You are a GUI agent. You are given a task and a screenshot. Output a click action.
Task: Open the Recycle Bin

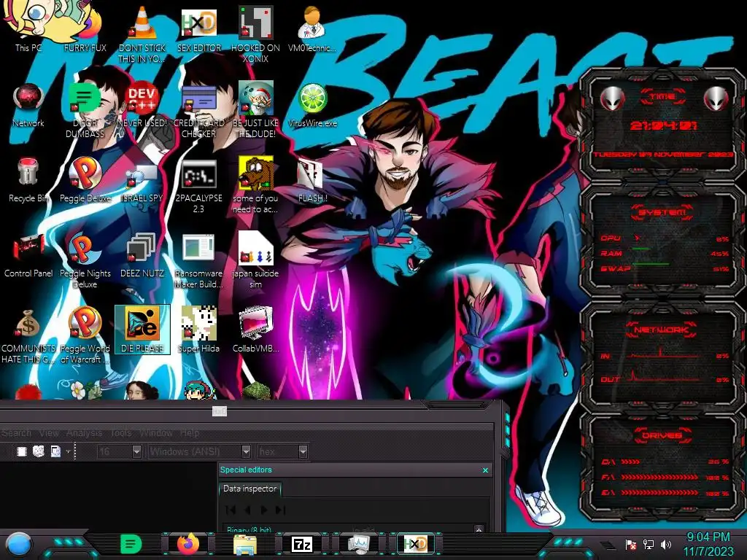coord(28,179)
